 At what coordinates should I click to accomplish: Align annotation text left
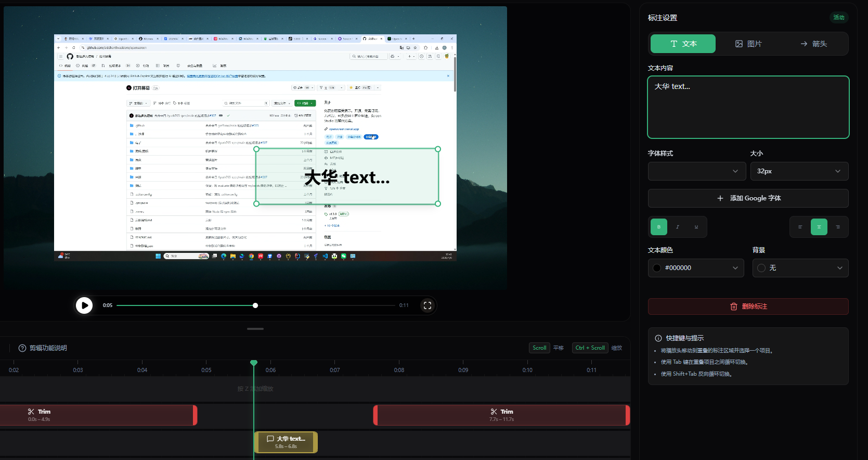[x=800, y=227]
